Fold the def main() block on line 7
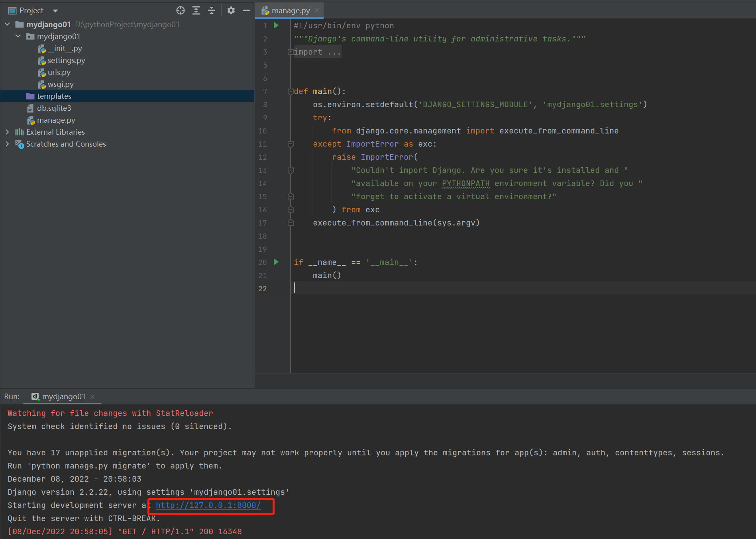Viewport: 756px width, 539px height. pos(291,91)
